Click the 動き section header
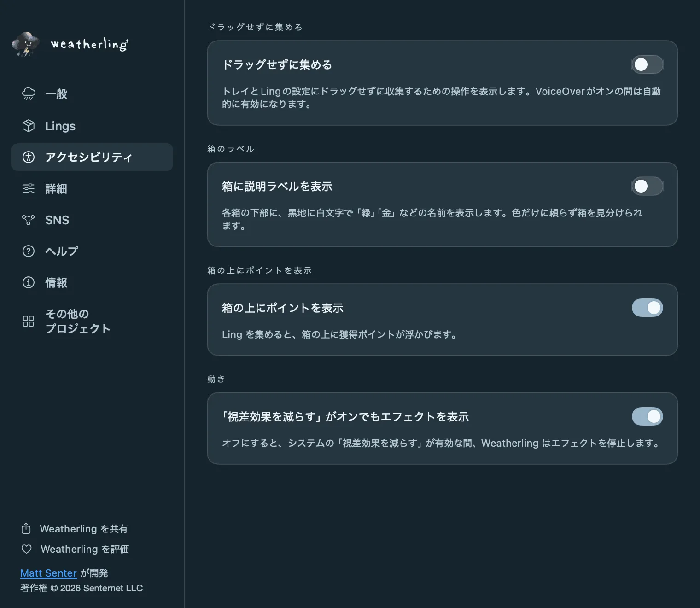Viewport: 700px width, 608px height. click(x=216, y=379)
